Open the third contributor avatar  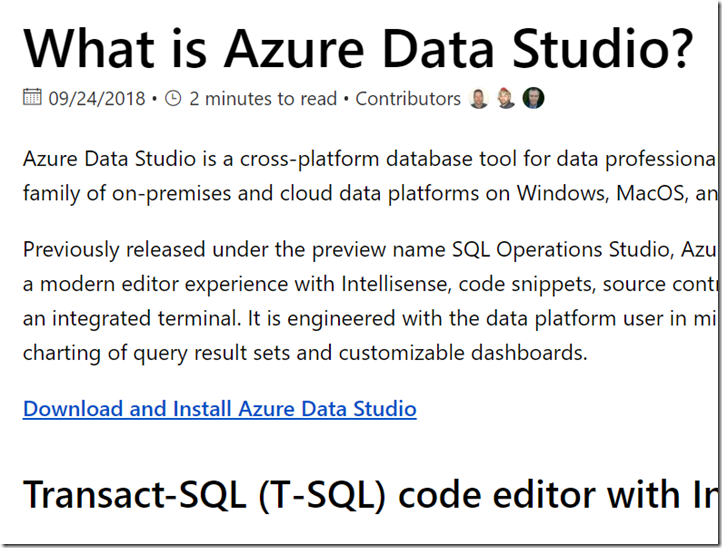[x=533, y=98]
